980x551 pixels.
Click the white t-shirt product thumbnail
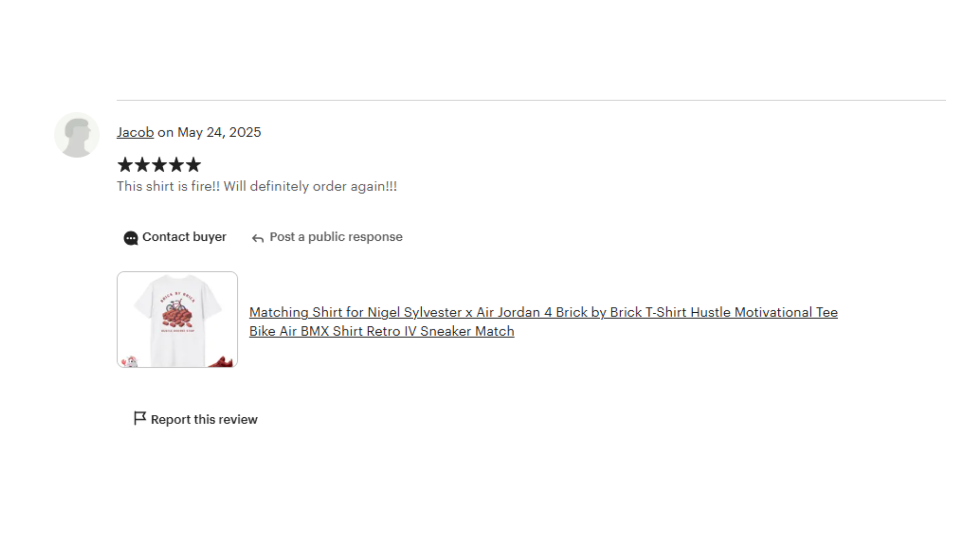click(177, 319)
